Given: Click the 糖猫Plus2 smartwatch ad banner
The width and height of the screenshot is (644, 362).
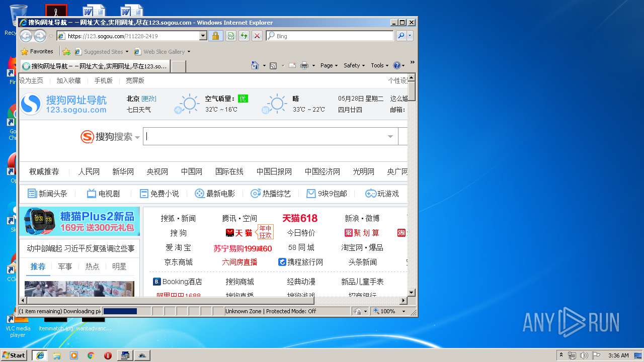Looking at the screenshot, I should click(79, 221).
